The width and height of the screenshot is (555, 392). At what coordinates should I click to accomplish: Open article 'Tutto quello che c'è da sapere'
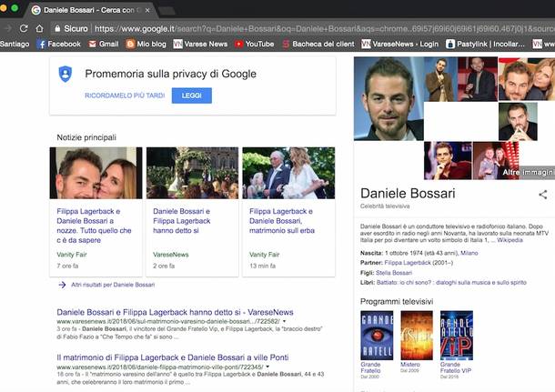click(94, 226)
